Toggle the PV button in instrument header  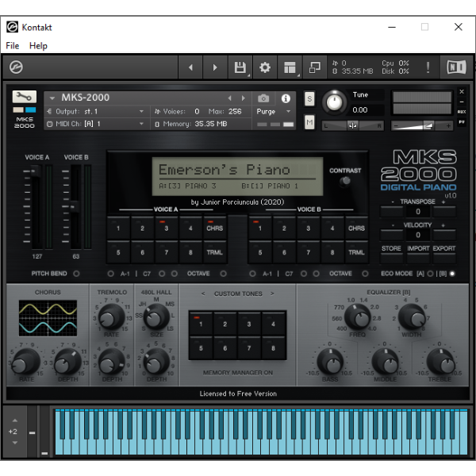coord(462,122)
